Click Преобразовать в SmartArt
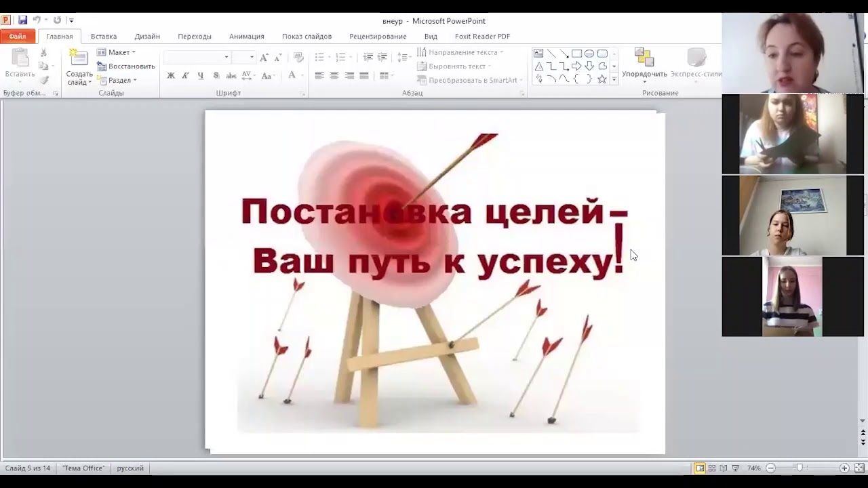This screenshot has height=488, width=868. pos(469,80)
